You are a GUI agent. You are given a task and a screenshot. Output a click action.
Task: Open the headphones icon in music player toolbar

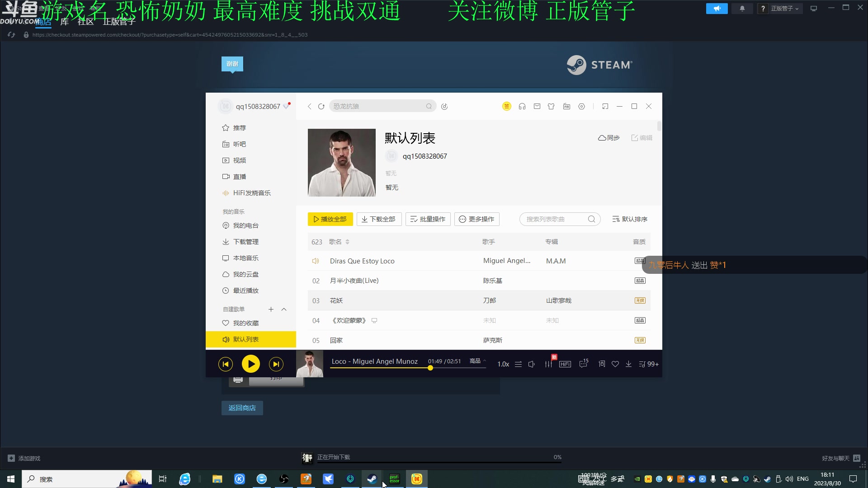click(x=522, y=106)
